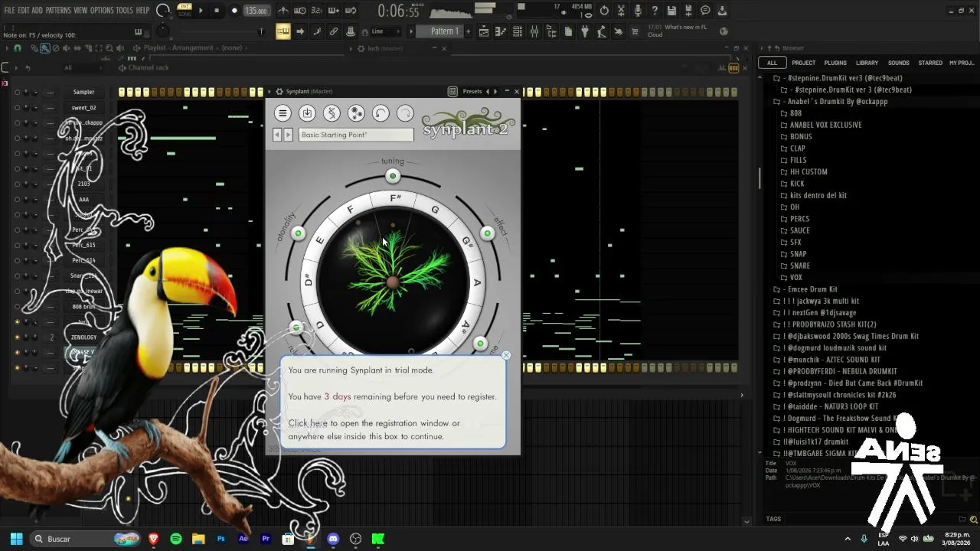Open Discord from the taskbar

[333, 539]
